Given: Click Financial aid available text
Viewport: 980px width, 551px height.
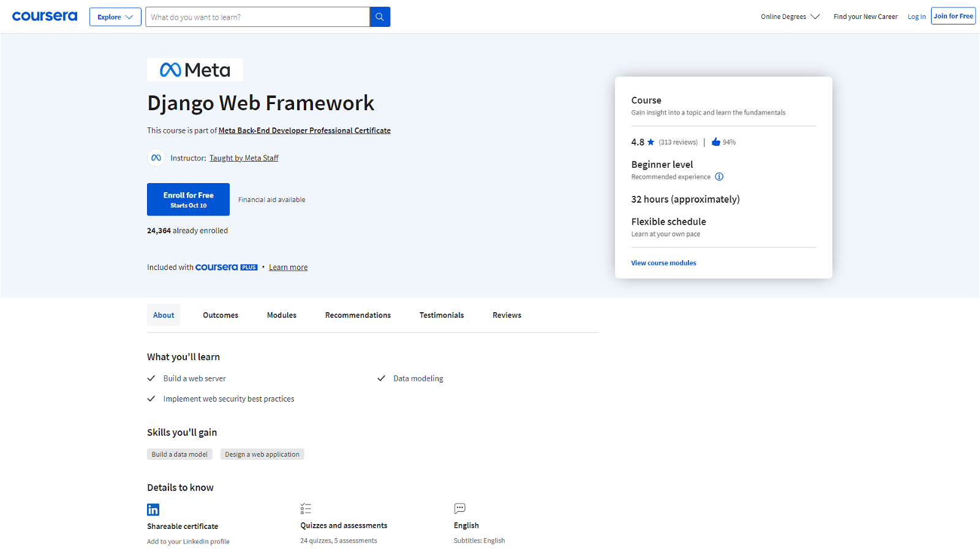Looking at the screenshot, I should coord(271,200).
